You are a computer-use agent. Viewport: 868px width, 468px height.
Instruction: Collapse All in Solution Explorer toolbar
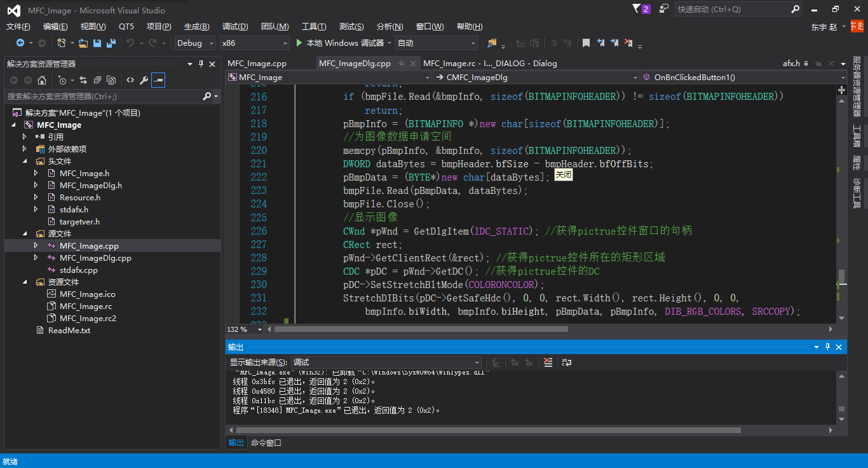(x=97, y=80)
